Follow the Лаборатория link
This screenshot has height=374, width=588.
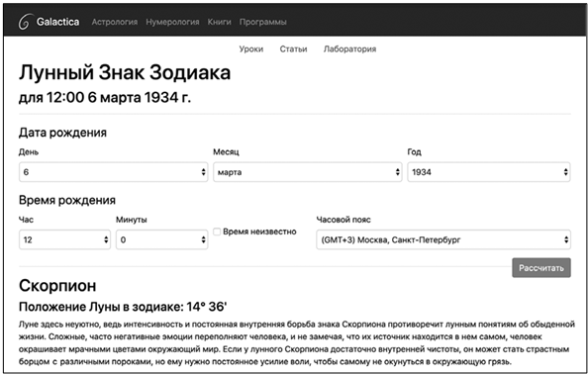pyautogui.click(x=349, y=49)
